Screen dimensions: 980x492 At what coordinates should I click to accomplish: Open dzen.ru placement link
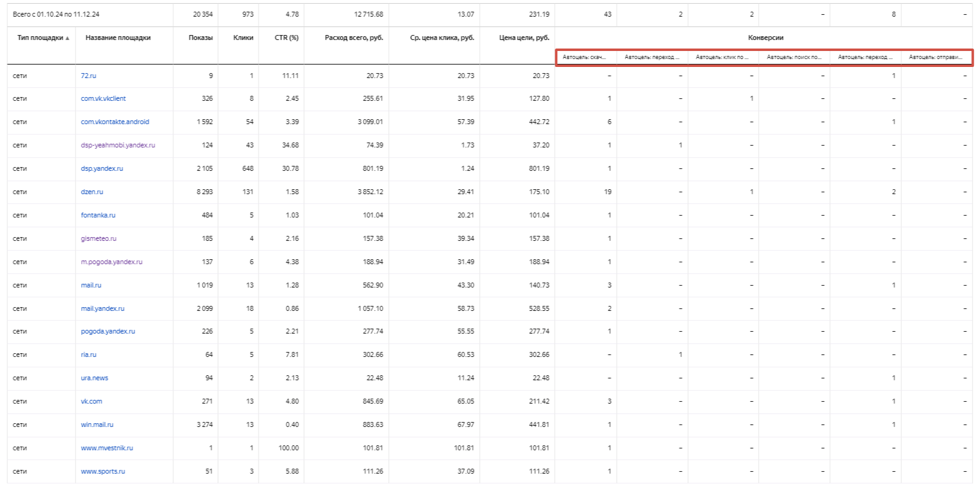(x=92, y=192)
